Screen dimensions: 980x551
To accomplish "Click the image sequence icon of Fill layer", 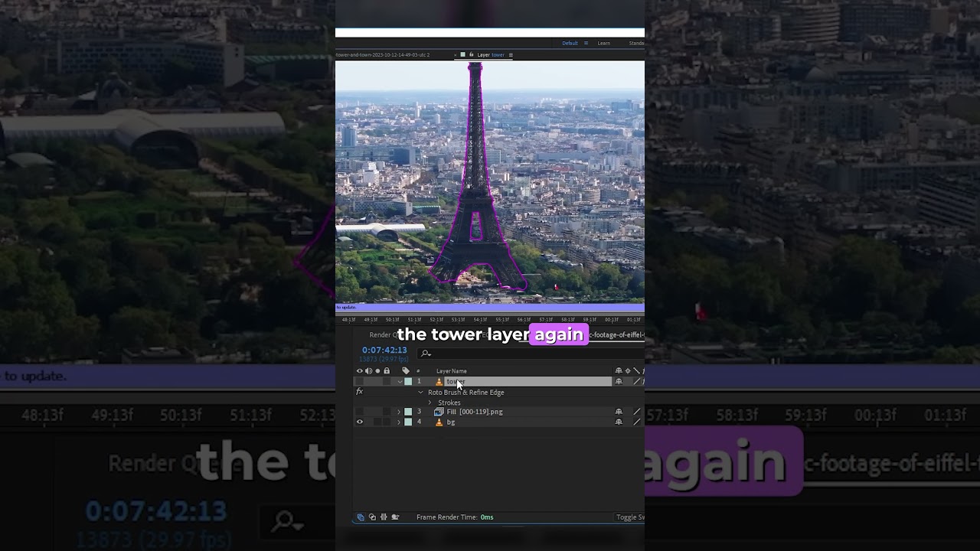I will [x=439, y=412].
